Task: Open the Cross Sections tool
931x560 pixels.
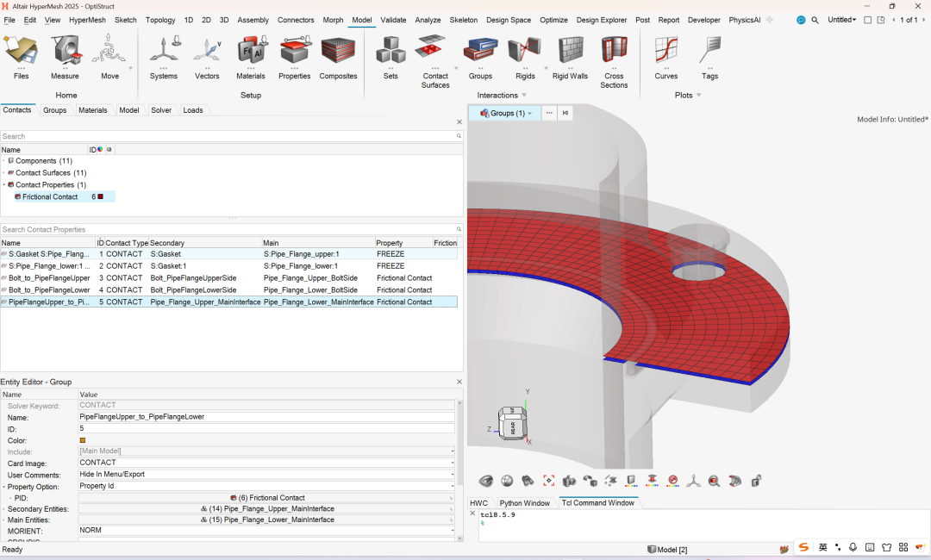Action: pos(614,56)
